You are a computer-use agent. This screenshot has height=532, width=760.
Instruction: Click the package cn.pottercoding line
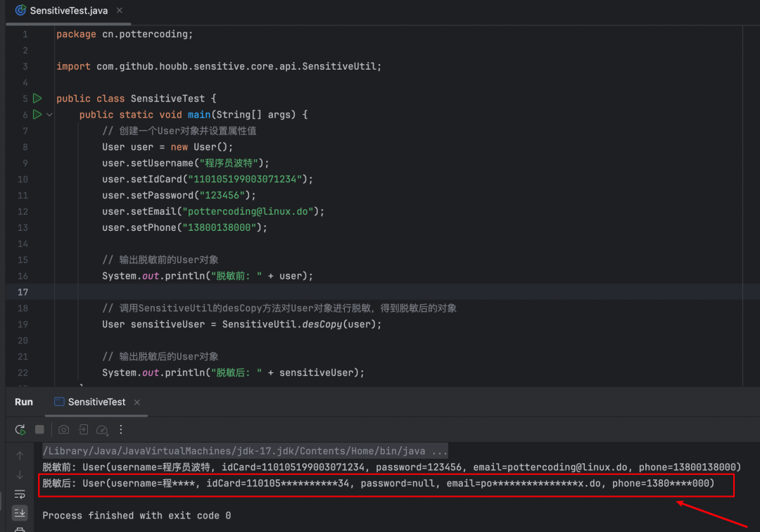pyautogui.click(x=125, y=34)
